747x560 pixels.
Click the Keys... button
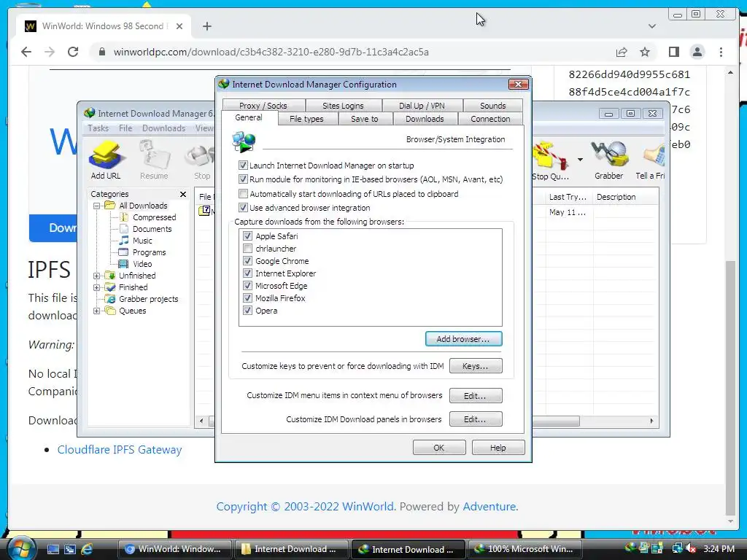coord(475,366)
